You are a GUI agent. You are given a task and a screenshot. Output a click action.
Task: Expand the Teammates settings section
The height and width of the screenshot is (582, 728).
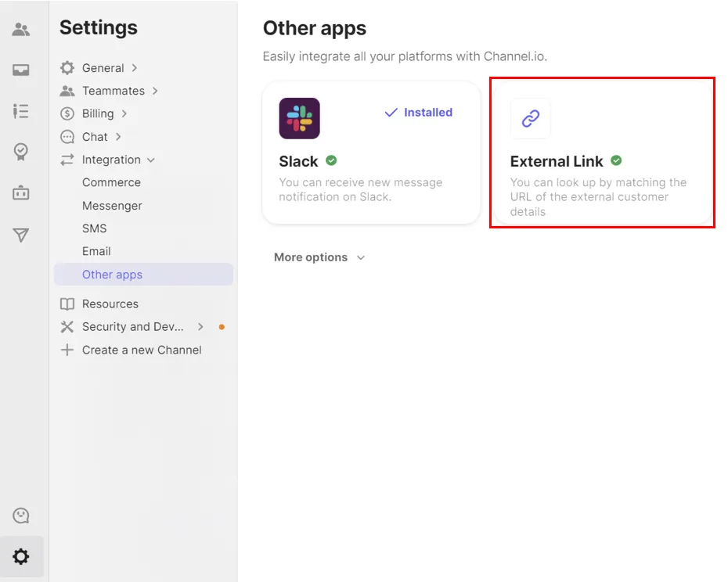(x=114, y=91)
